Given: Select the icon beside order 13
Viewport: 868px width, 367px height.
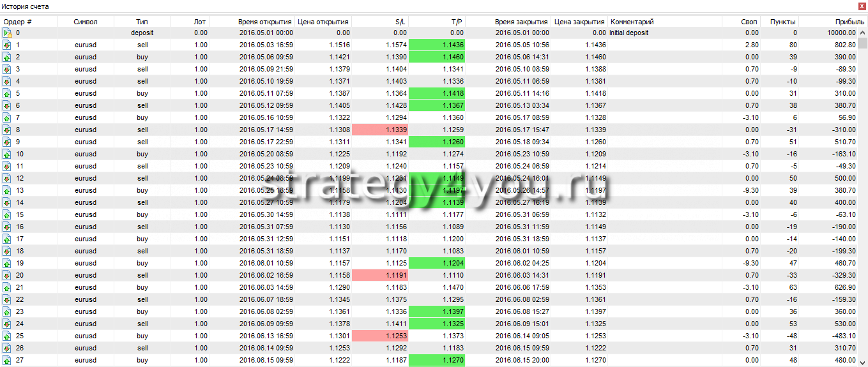Looking at the screenshot, I should [x=7, y=190].
